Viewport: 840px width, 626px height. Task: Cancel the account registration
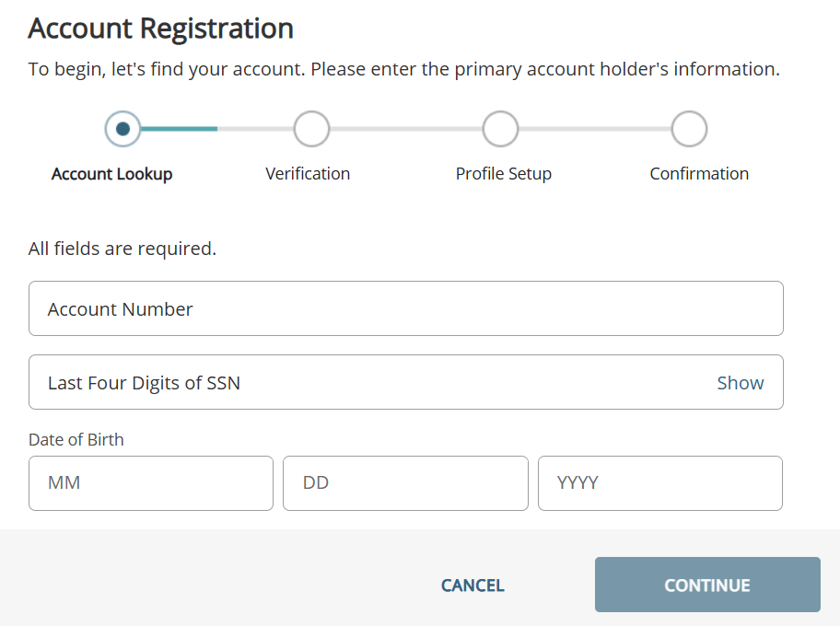pos(472,585)
